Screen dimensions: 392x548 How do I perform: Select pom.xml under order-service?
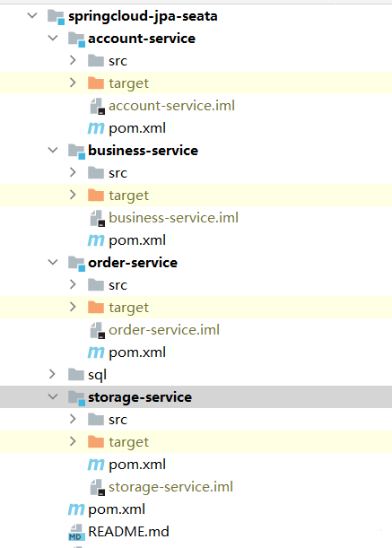pos(137,352)
